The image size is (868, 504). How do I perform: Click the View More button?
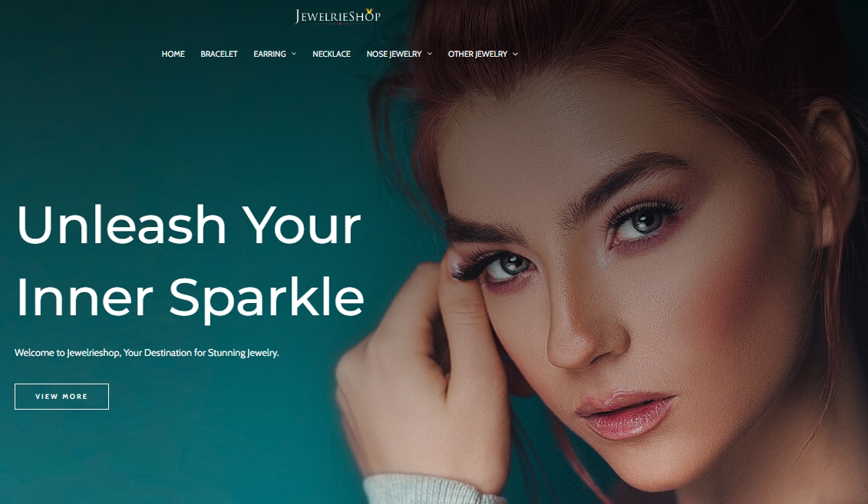point(61,397)
